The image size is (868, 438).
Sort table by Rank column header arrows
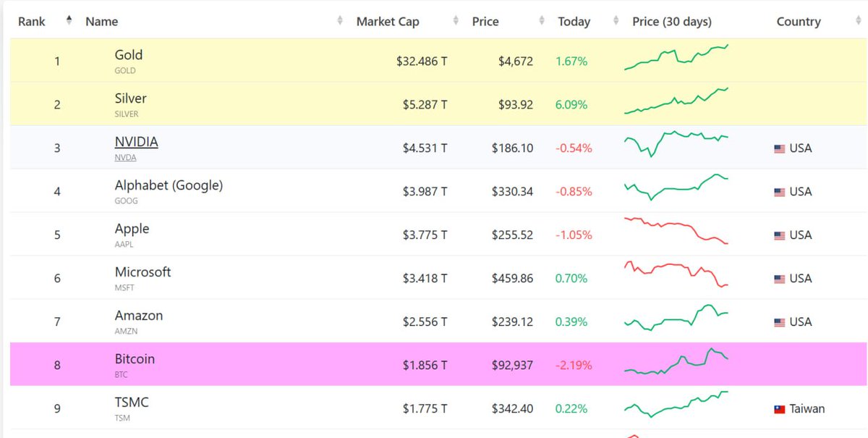69,20
